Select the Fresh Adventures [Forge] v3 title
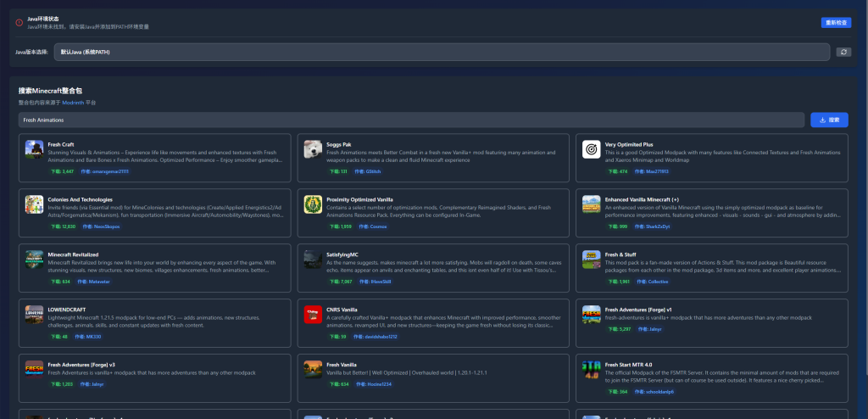 point(81,365)
